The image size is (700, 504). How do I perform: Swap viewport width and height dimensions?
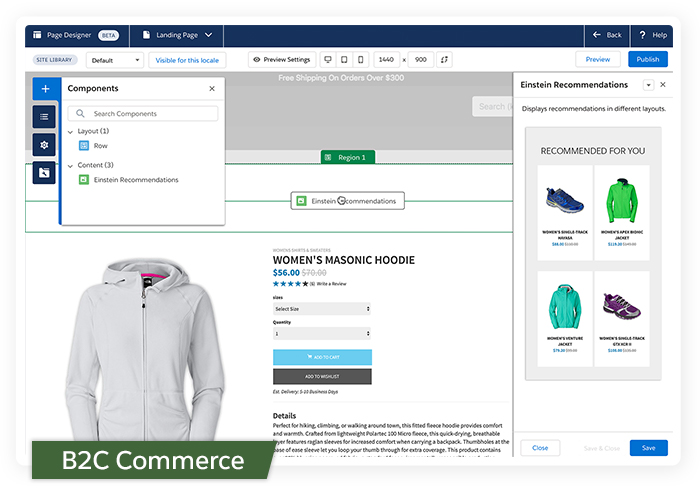pyautogui.click(x=444, y=60)
